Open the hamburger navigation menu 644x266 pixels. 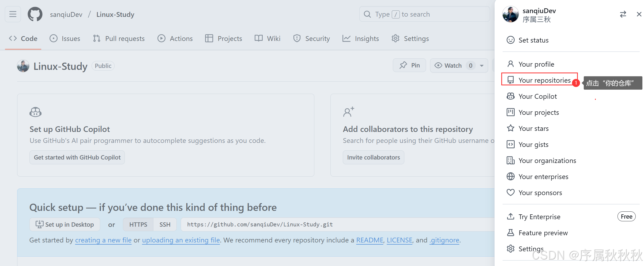click(x=13, y=14)
